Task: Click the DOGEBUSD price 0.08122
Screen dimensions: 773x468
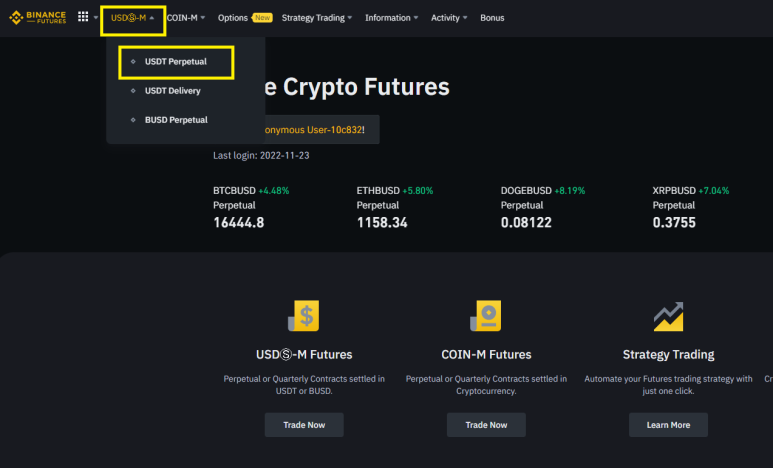Action: point(526,223)
